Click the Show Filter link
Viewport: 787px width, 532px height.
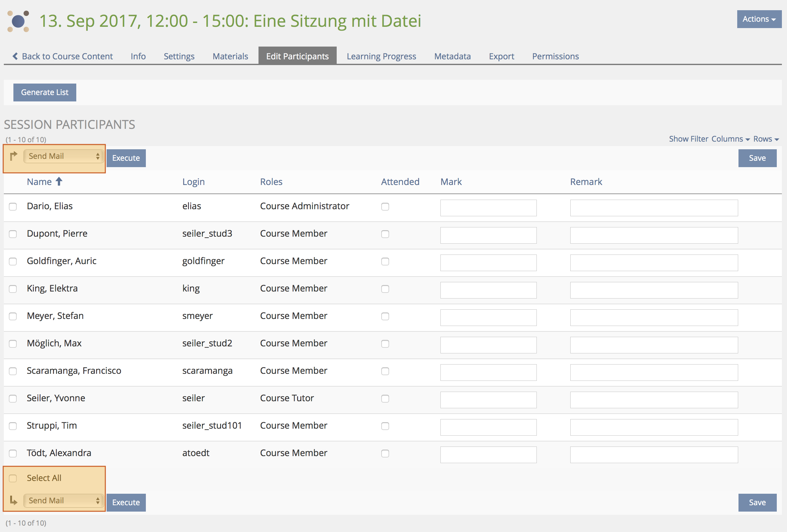point(688,139)
